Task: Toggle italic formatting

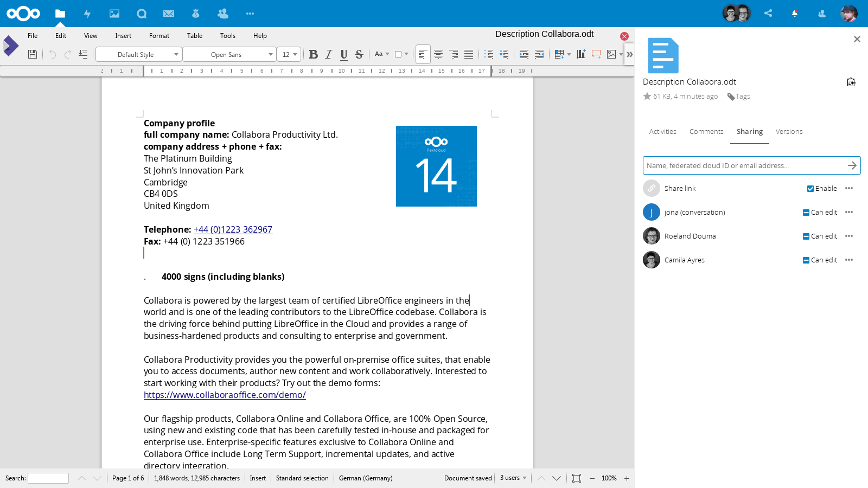Action: 328,54
